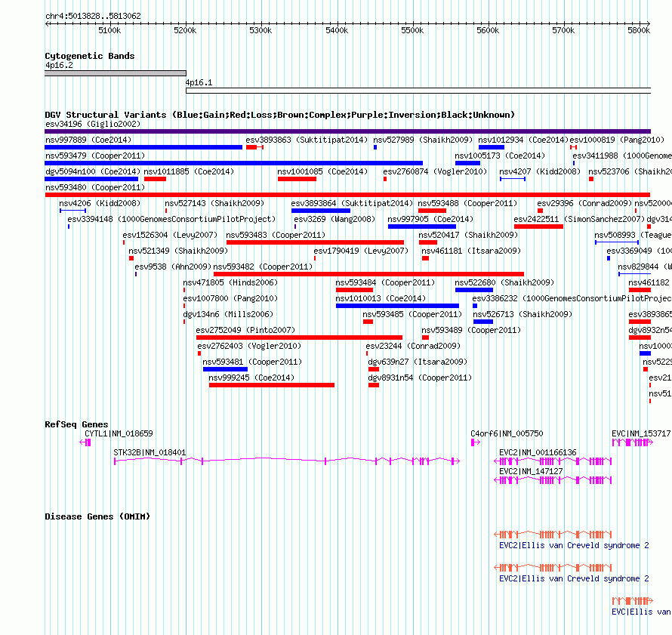672x635 pixels.
Task: Click nsv593489 (Cooper2011) label
Action: [471, 330]
